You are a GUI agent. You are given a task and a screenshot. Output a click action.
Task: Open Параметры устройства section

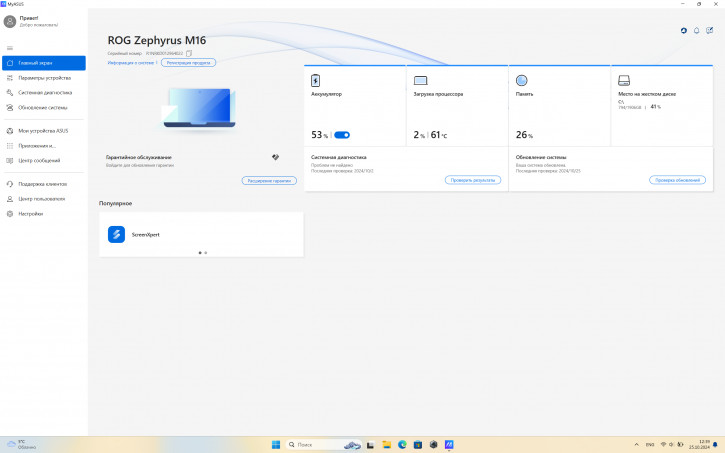[x=44, y=78]
